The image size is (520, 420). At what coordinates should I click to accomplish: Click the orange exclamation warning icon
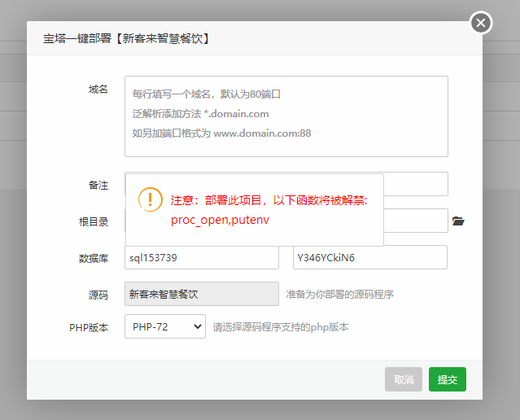click(151, 199)
